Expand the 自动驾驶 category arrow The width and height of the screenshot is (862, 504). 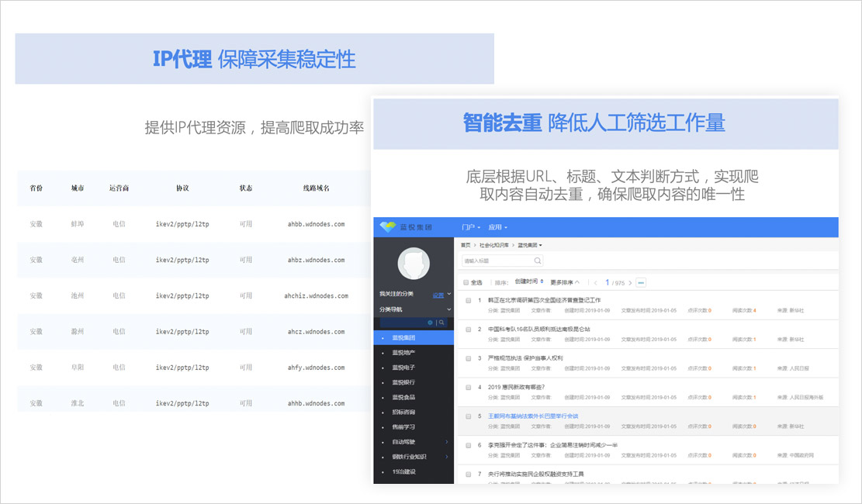click(446, 442)
